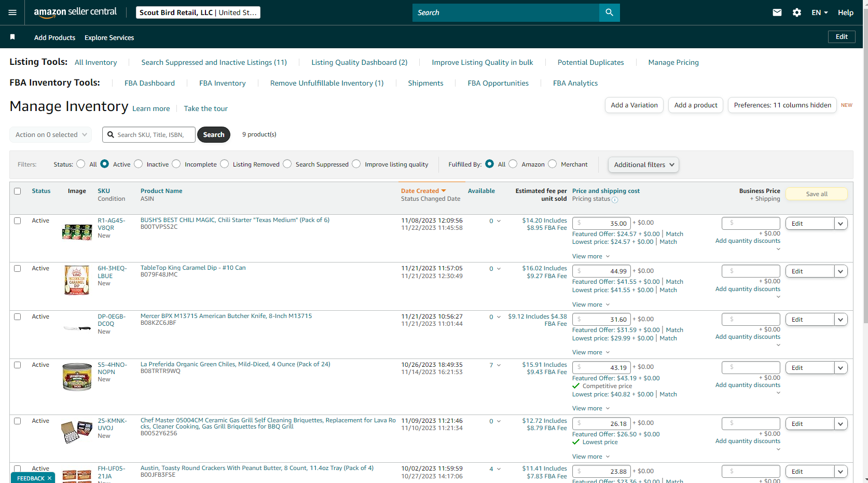Click the Add Products bookmark link

[54, 37]
